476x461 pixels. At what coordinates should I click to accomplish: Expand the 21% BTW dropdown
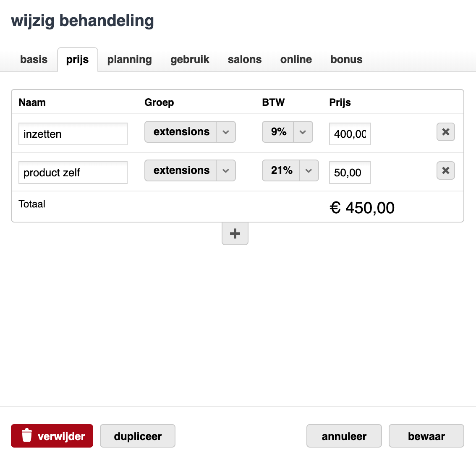pos(290,170)
